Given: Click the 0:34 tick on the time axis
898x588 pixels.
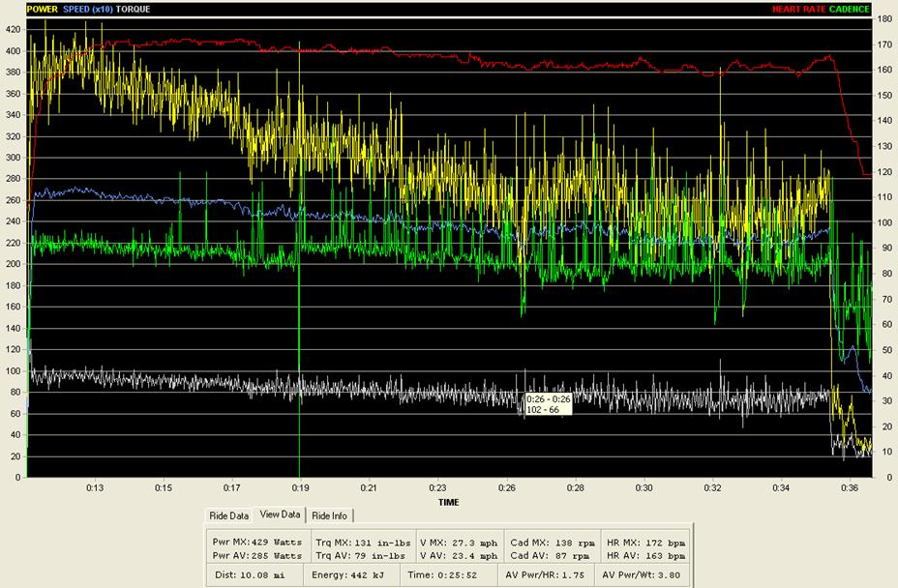Looking at the screenshot, I should pyautogui.click(x=781, y=487).
